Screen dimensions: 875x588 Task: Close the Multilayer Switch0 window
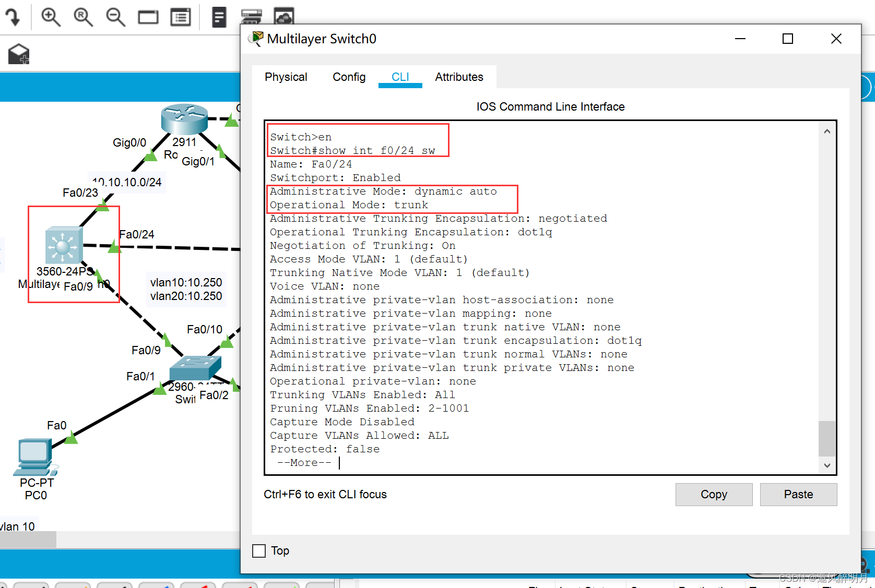[836, 39]
